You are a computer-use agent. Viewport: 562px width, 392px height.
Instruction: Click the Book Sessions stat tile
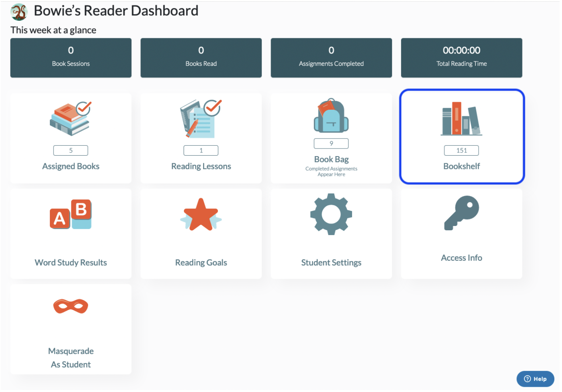(x=71, y=58)
